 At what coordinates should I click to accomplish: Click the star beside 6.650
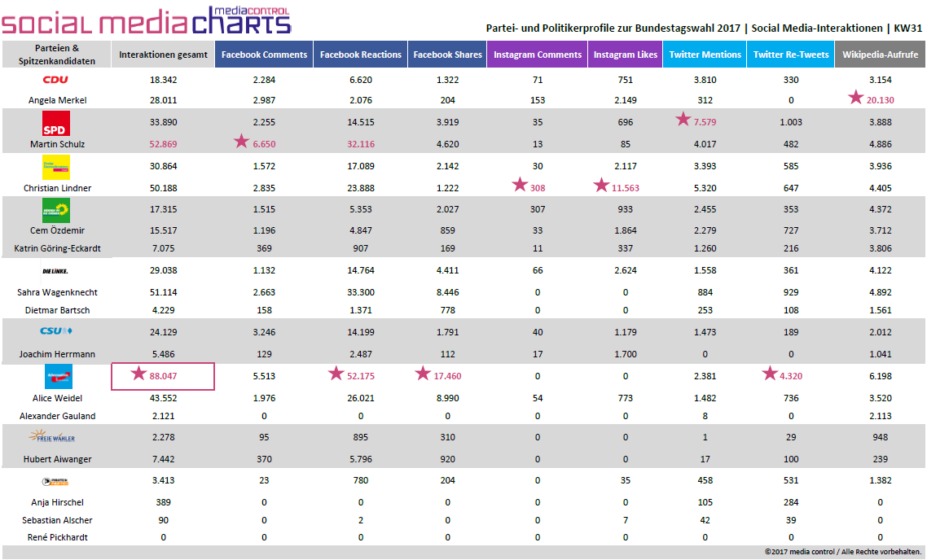[241, 141]
